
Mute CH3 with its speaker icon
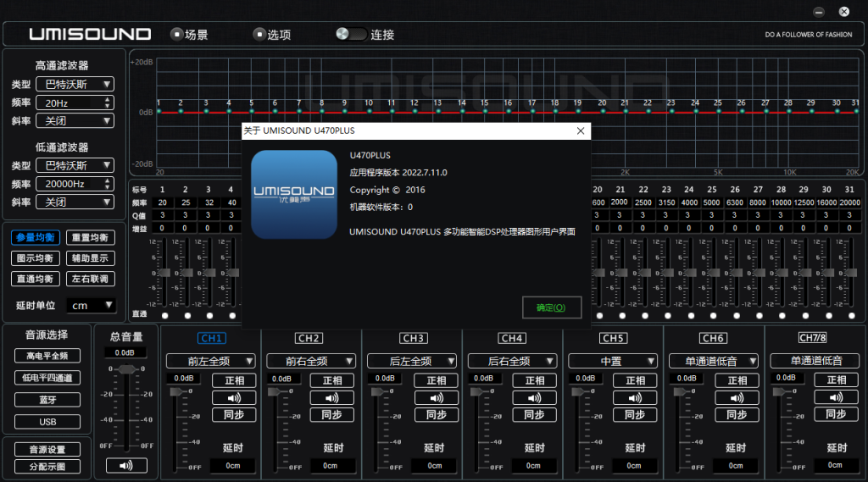click(437, 398)
